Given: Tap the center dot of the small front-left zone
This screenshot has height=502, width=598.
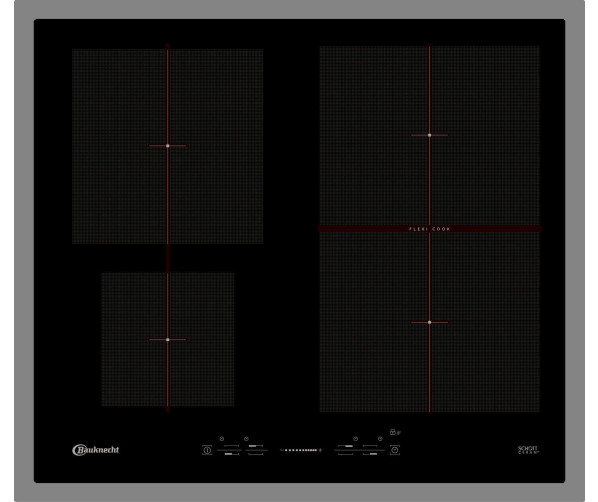Looking at the screenshot, I should 167,339.
